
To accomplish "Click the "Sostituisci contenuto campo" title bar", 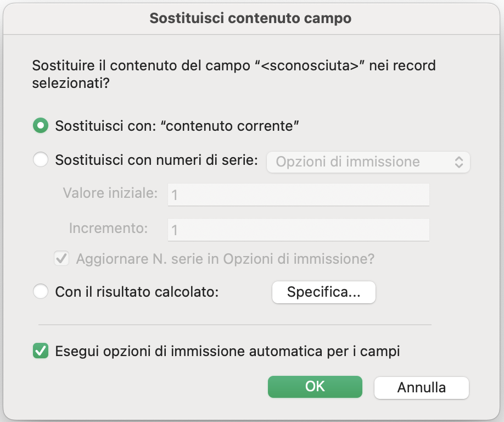I will [251, 18].
